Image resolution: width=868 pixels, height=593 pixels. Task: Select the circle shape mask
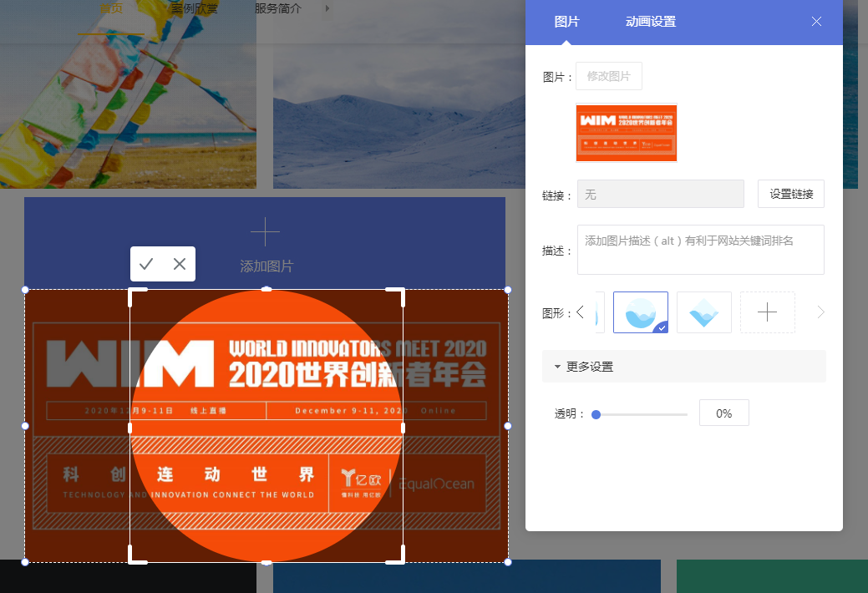(x=641, y=312)
